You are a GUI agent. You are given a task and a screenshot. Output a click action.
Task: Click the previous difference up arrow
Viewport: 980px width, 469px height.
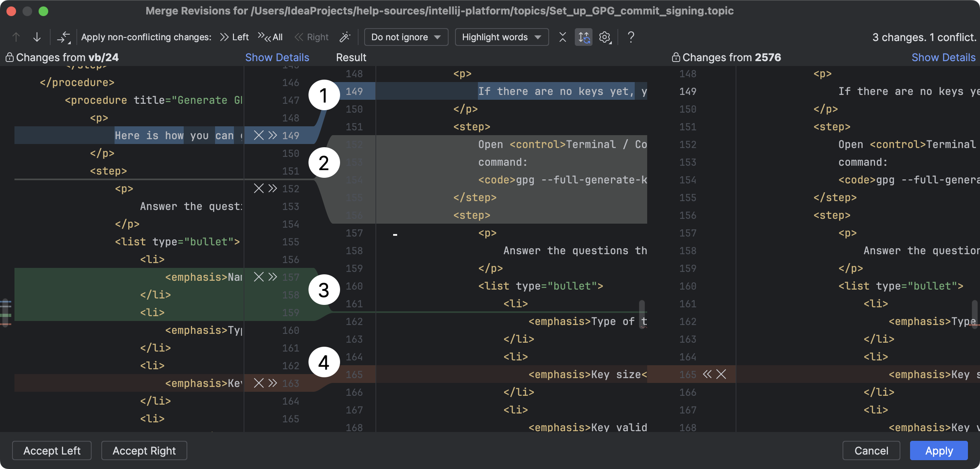pyautogui.click(x=16, y=37)
